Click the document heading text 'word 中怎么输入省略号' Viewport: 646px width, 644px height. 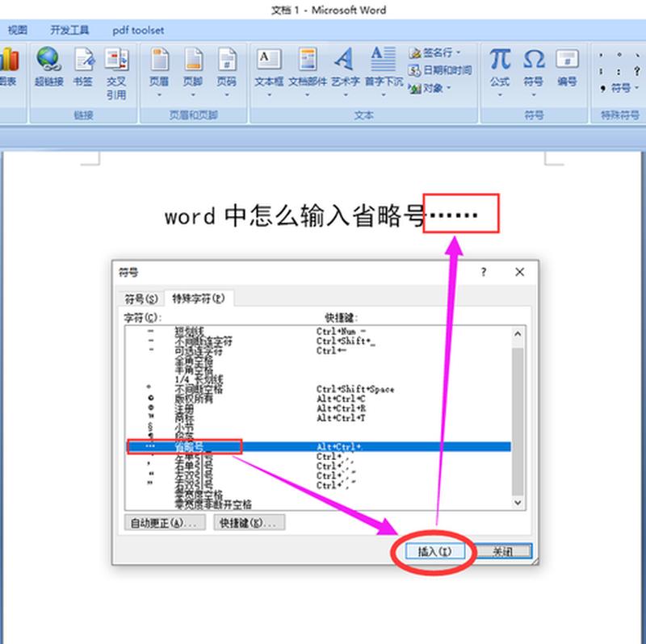[295, 215]
